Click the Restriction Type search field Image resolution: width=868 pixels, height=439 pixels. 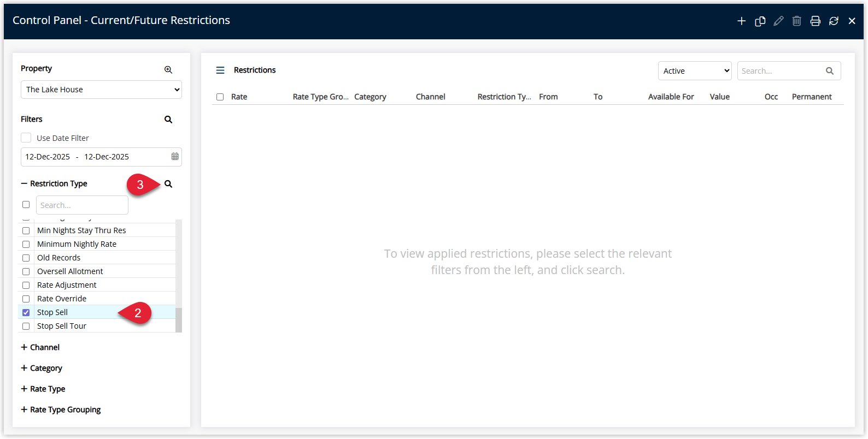(x=82, y=205)
